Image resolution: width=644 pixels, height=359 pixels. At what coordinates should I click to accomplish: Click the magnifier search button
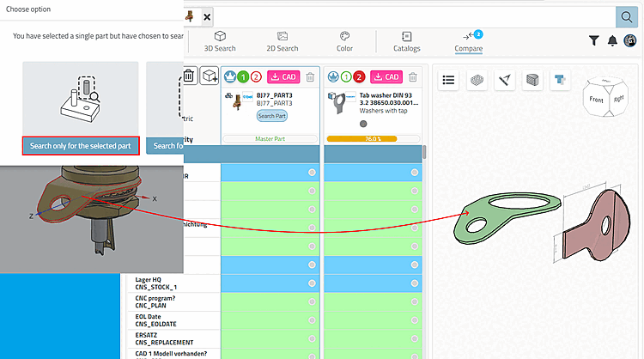tap(626, 17)
